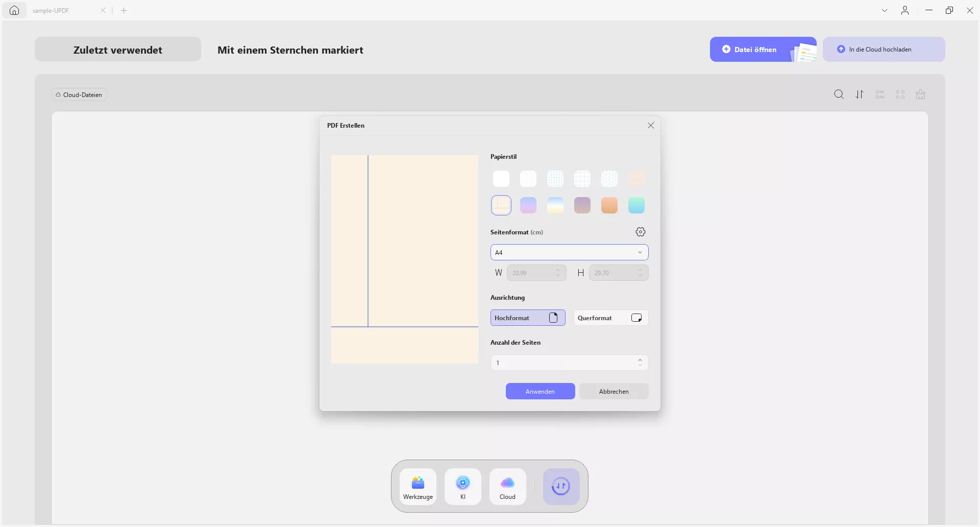Image resolution: width=980 pixels, height=527 pixels.
Task: Switch to Zuletzt verwendet tab
Action: (118, 50)
